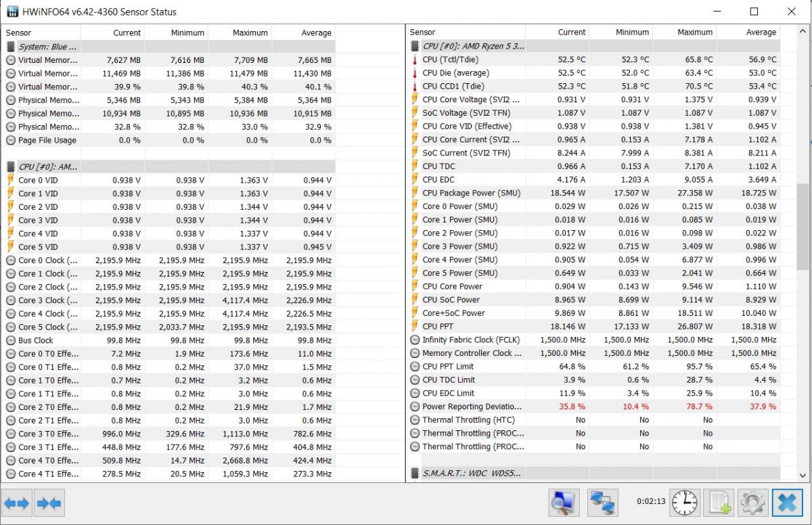
Task: Click the lightning icon beside CPU Package Power (SMU)
Action: (x=415, y=193)
